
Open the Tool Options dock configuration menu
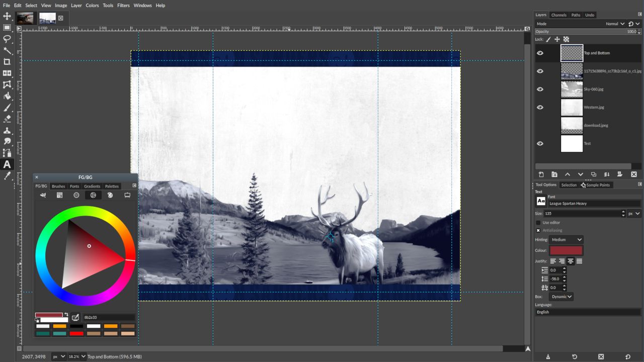click(x=639, y=185)
